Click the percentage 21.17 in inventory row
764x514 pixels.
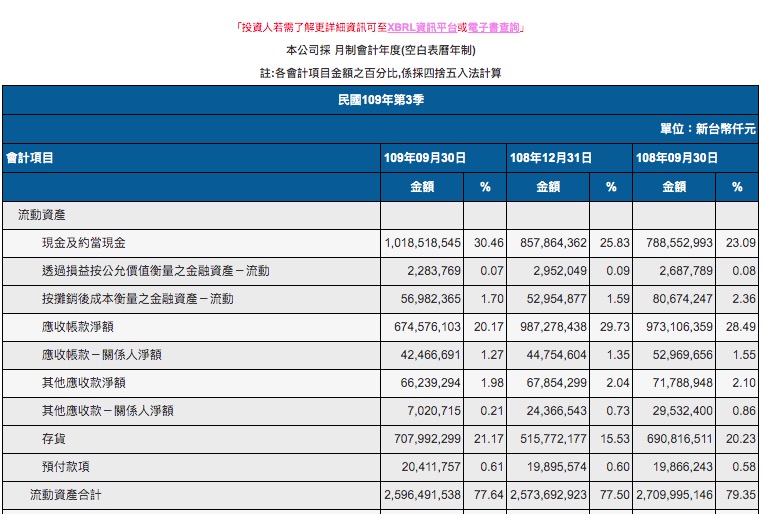[x=489, y=439]
